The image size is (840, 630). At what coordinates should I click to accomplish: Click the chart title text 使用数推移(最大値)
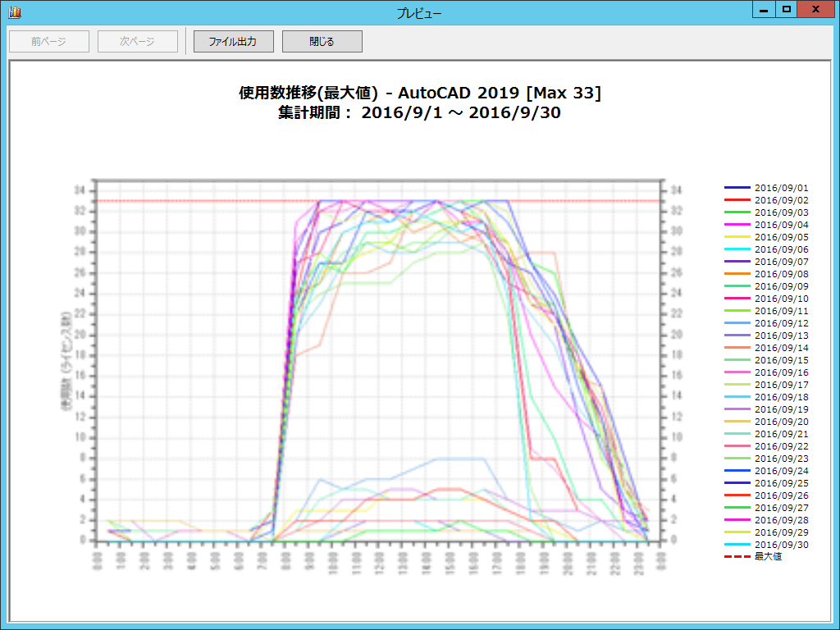tap(308, 93)
